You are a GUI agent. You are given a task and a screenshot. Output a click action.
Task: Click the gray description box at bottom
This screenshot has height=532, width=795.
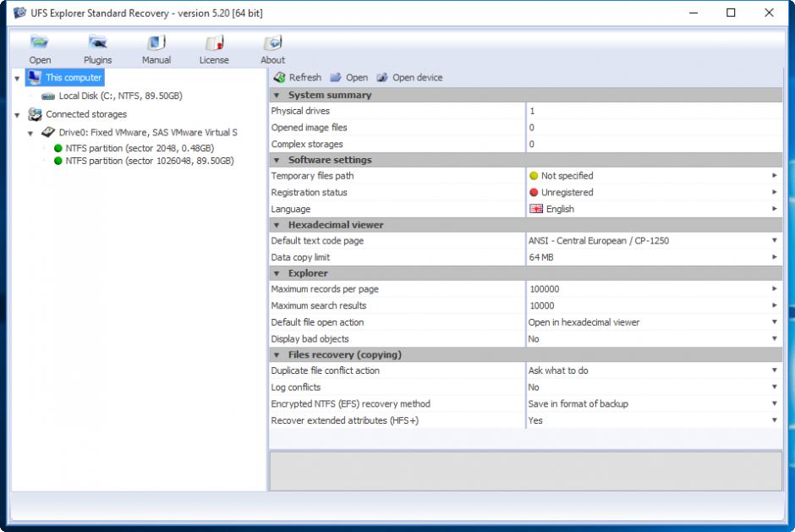pos(526,471)
